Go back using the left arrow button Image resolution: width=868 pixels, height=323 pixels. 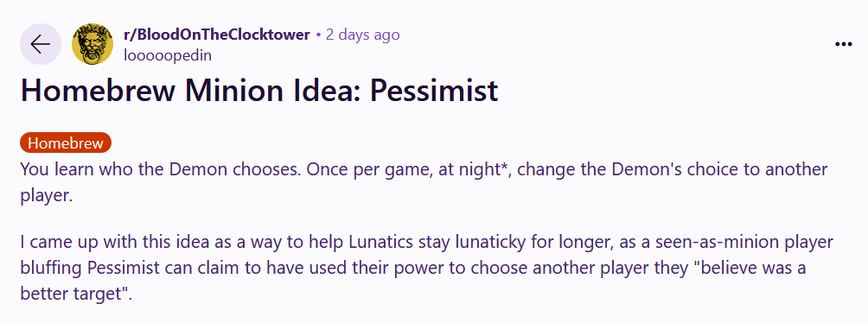click(41, 44)
